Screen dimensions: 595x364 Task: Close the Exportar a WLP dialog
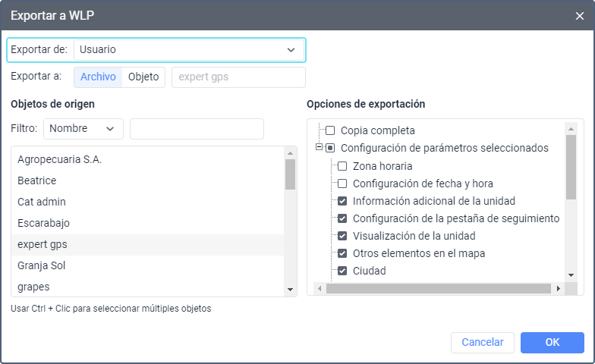(x=580, y=15)
